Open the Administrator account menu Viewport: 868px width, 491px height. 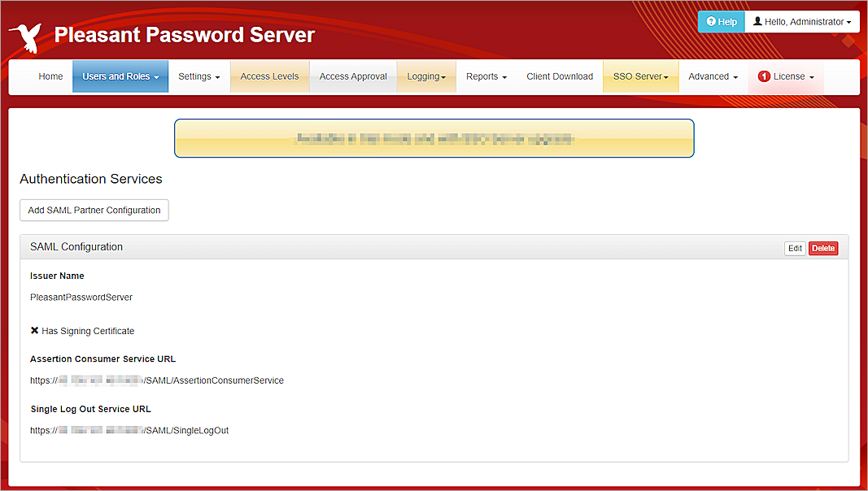(805, 22)
